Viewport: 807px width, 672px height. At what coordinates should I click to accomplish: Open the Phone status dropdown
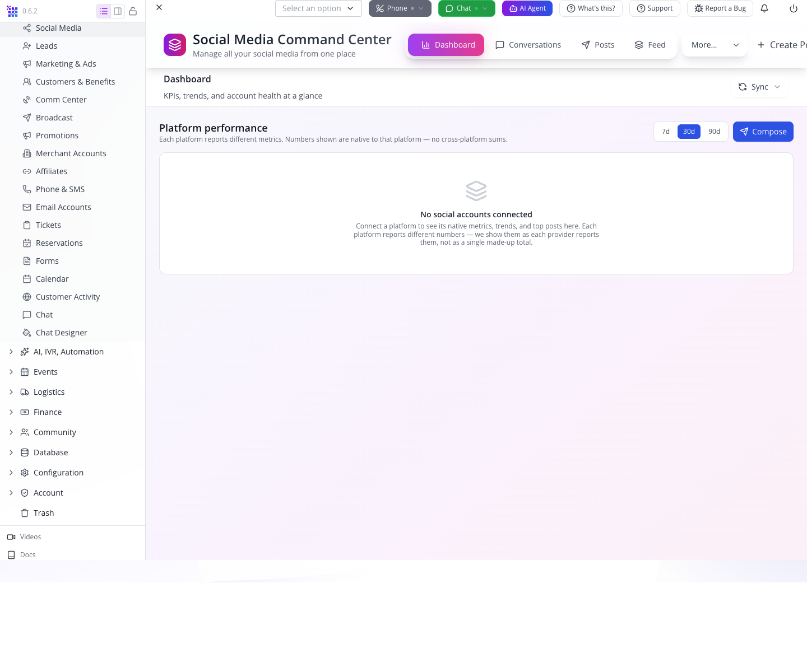click(400, 8)
